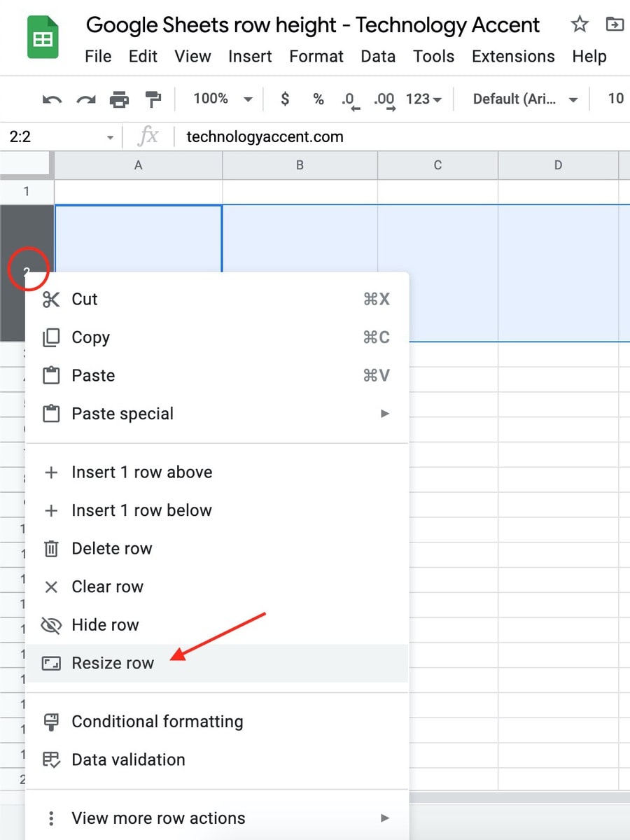Image resolution: width=630 pixels, height=840 pixels.
Task: Open the zoom 100% dropdown
Action: pos(223,99)
